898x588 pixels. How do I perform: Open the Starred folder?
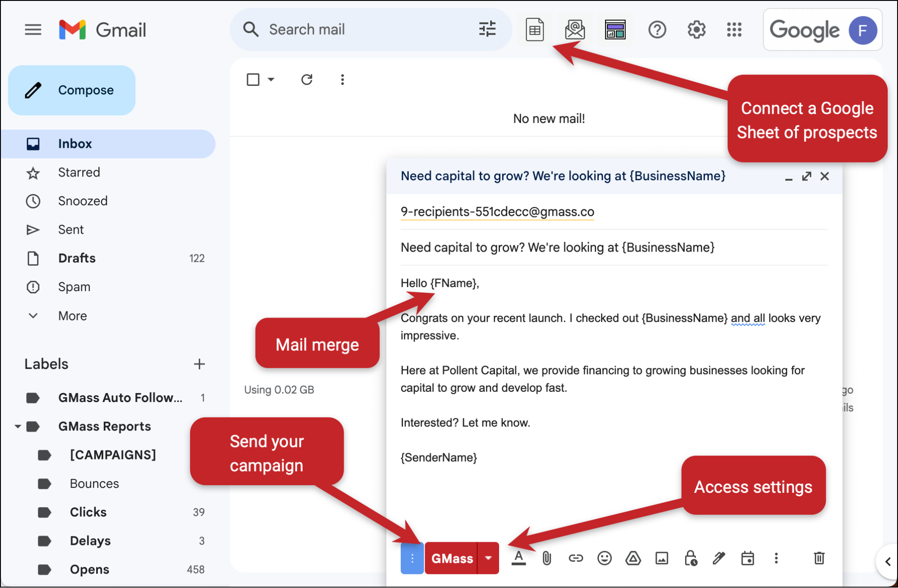coord(108,172)
